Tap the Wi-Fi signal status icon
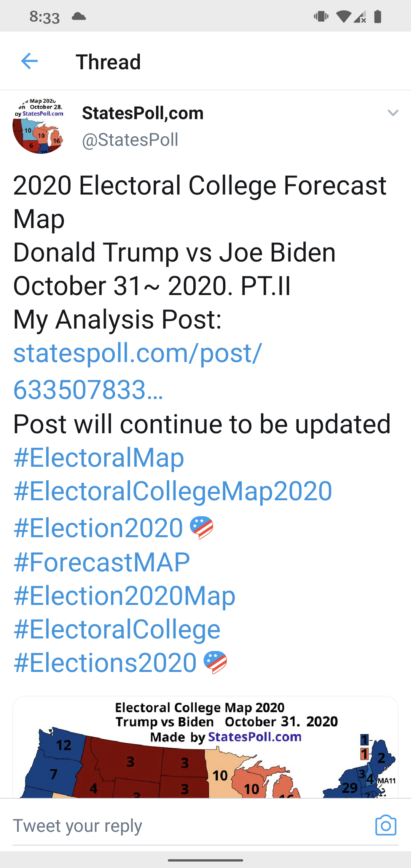Viewport: 411px width, 868px height. (x=343, y=16)
